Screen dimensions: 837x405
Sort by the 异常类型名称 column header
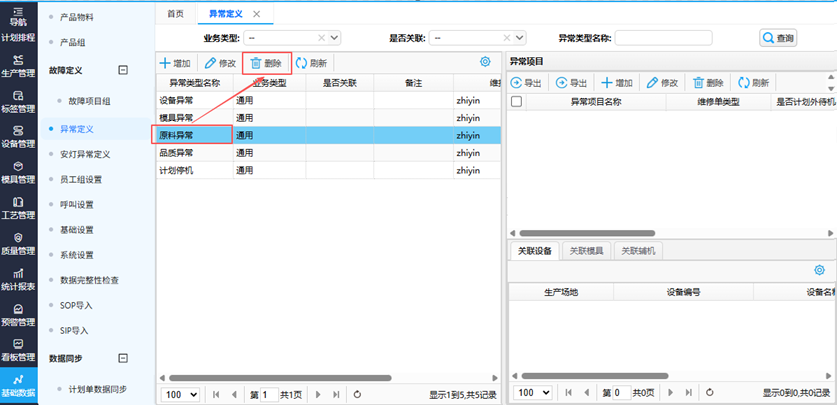[194, 83]
